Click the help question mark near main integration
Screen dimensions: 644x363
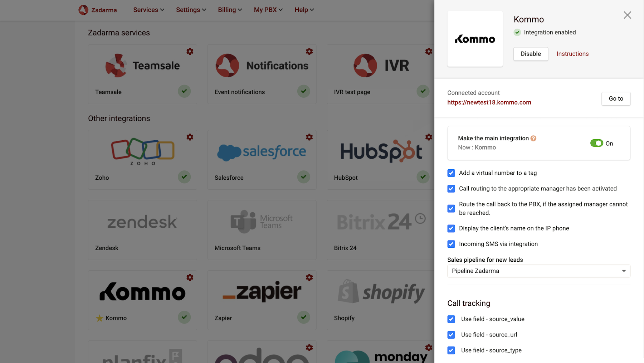pyautogui.click(x=533, y=138)
